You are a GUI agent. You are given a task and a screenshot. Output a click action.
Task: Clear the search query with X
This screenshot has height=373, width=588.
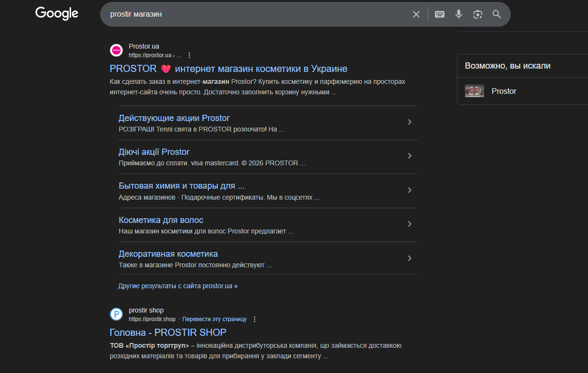(x=416, y=14)
